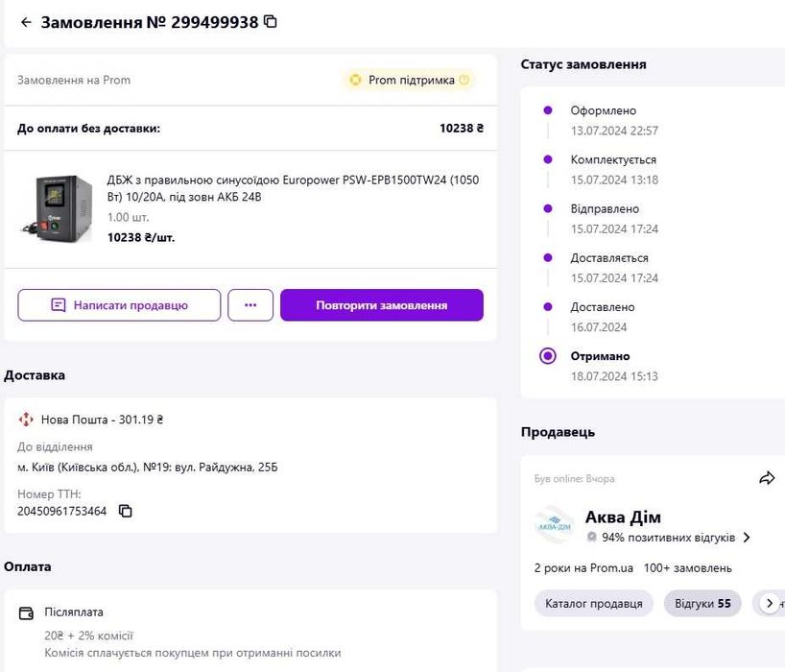Click the Prom підтримка shield icon
The image size is (785, 672).
[x=355, y=80]
